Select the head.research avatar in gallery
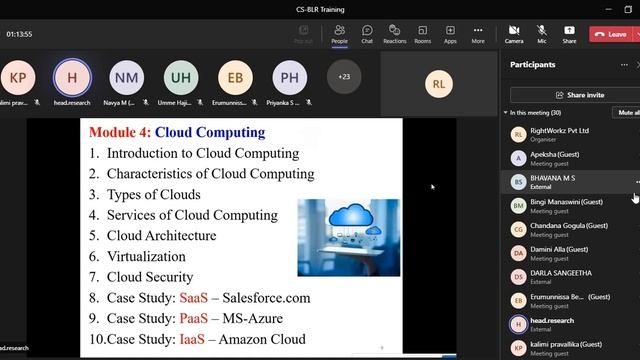This screenshot has height=360, width=640. tap(72, 78)
